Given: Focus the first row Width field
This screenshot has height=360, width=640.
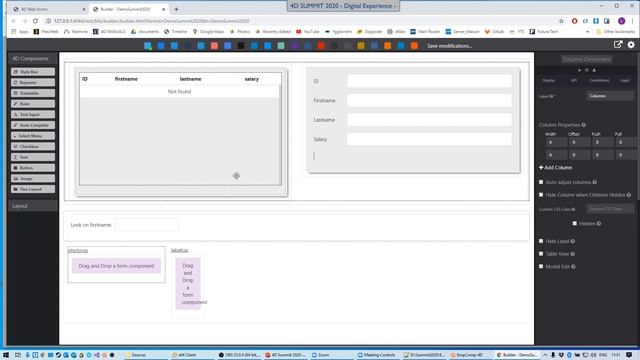Looking at the screenshot, I should click(x=556, y=142).
